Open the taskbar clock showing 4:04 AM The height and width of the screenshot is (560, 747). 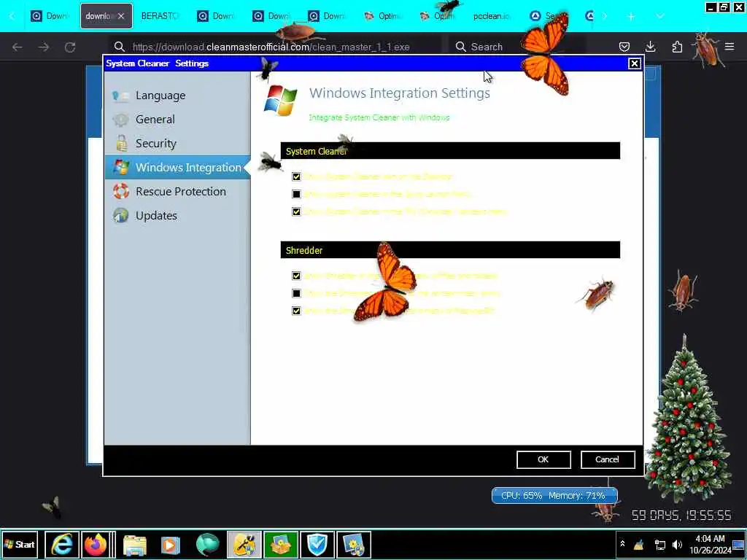point(710,544)
